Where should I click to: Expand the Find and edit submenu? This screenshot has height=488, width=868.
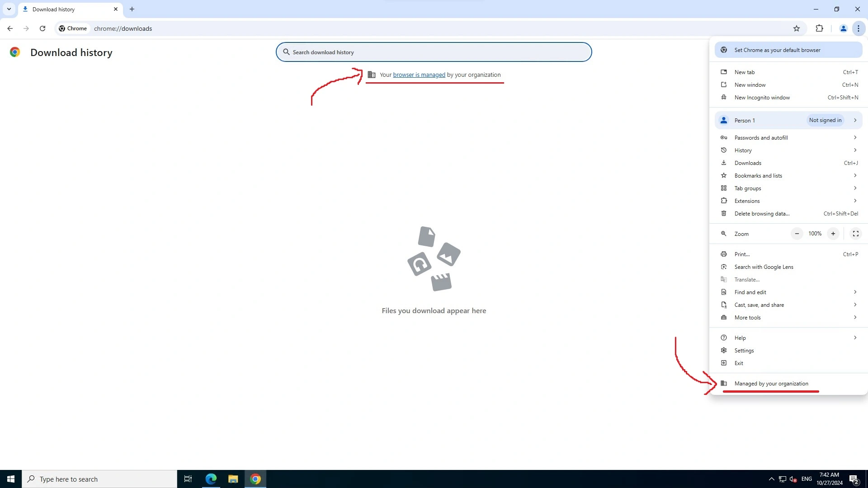pos(855,292)
